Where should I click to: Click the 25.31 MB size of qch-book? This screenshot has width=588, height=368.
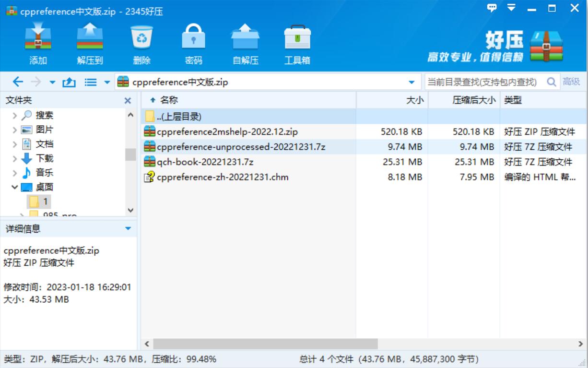click(402, 162)
